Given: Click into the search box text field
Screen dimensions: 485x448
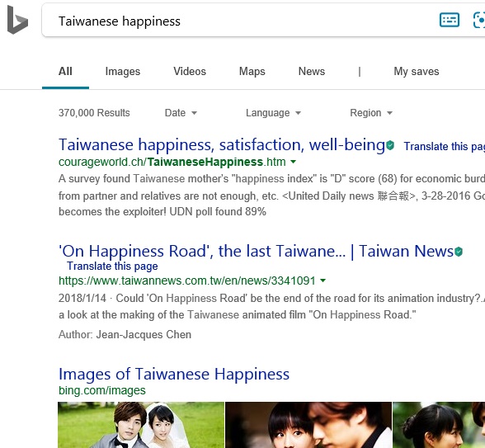Looking at the screenshot, I should coord(241,21).
